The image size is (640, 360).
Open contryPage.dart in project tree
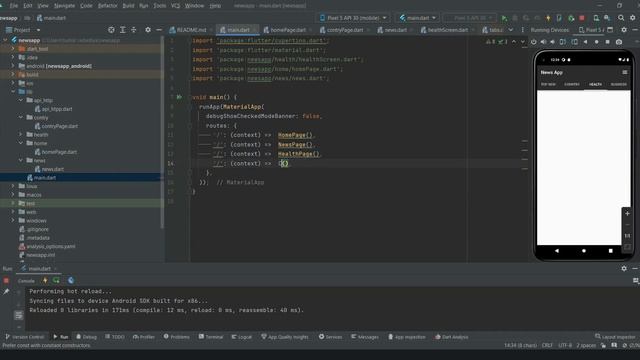(60, 126)
